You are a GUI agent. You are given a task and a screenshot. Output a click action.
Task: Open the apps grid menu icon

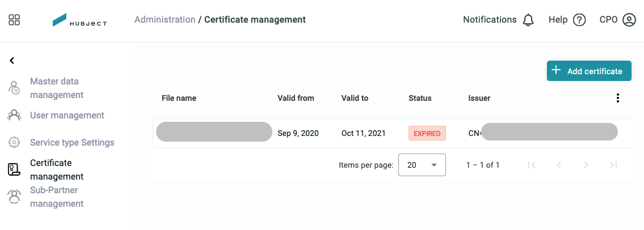14,20
